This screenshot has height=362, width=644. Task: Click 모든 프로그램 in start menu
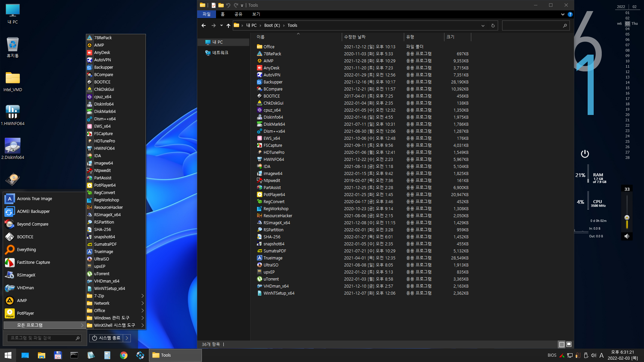click(x=44, y=325)
